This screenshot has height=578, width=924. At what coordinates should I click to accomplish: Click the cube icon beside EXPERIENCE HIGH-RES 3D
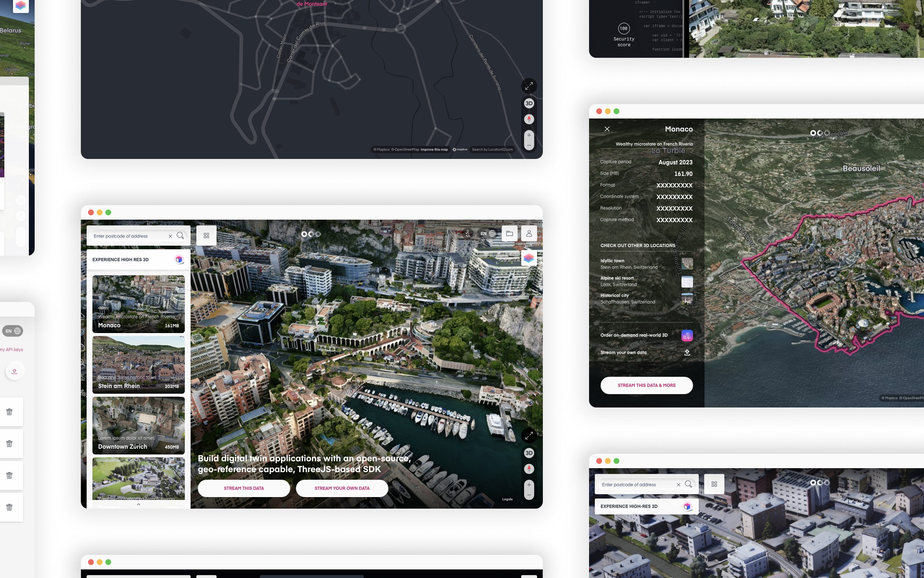[x=687, y=506]
